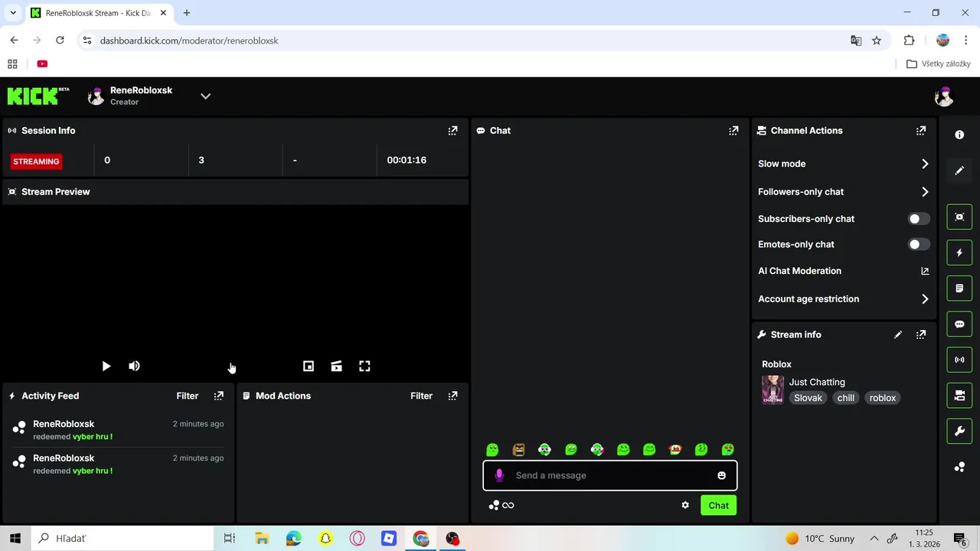Toggle Channel Actions widget icon in sidebar

959,396
